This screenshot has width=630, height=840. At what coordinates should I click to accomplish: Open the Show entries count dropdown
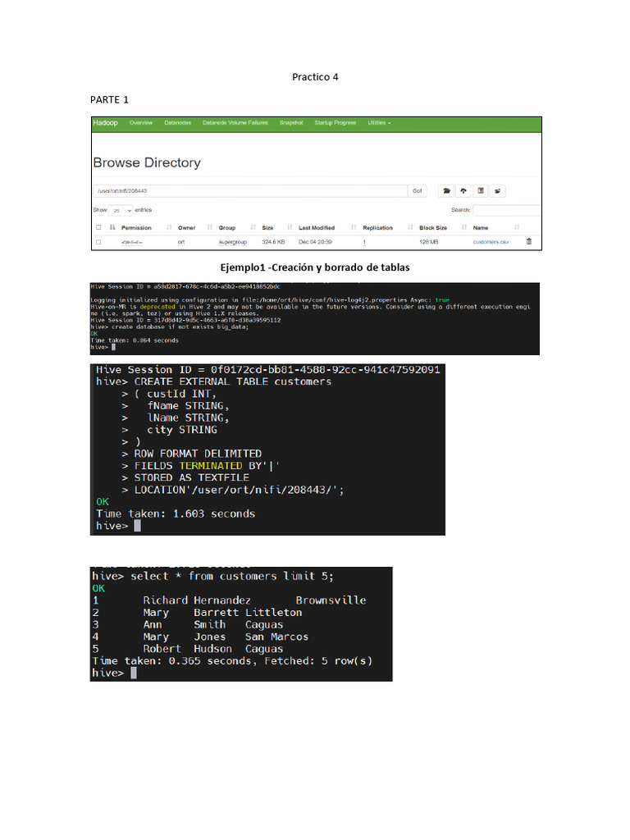coord(121,210)
